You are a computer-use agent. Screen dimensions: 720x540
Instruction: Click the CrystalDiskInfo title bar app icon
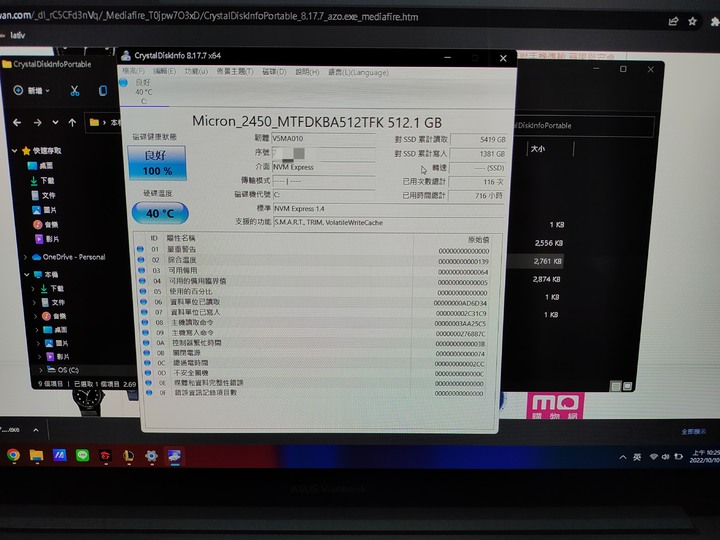pyautogui.click(x=126, y=56)
